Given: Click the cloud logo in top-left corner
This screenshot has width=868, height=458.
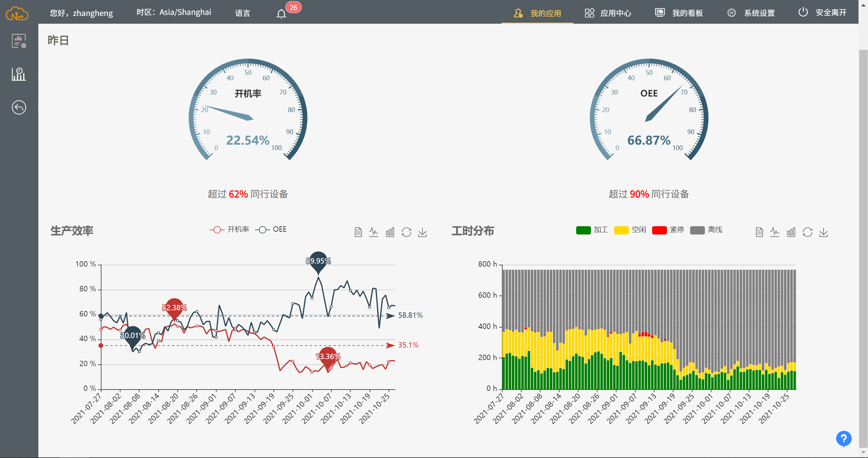Looking at the screenshot, I should [17, 14].
